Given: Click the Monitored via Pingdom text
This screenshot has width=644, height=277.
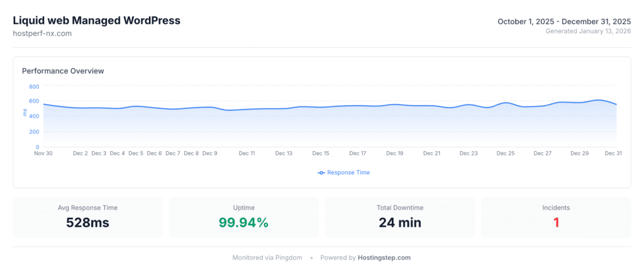Looking at the screenshot, I should tap(267, 258).
